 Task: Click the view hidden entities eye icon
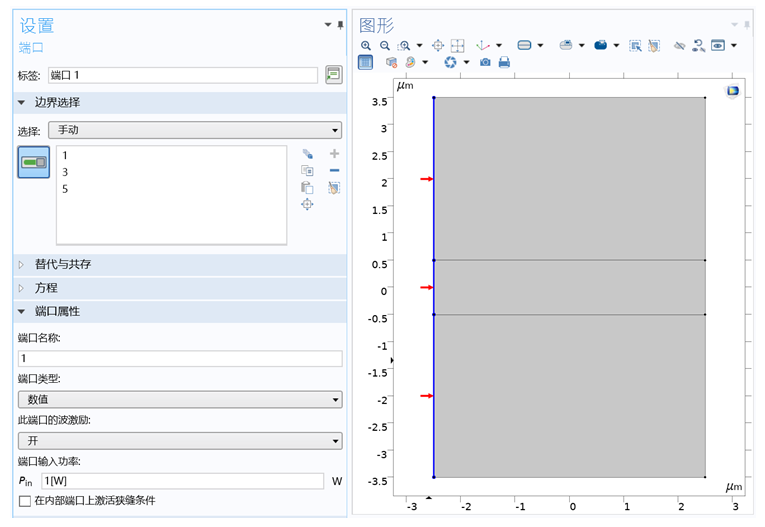point(718,45)
